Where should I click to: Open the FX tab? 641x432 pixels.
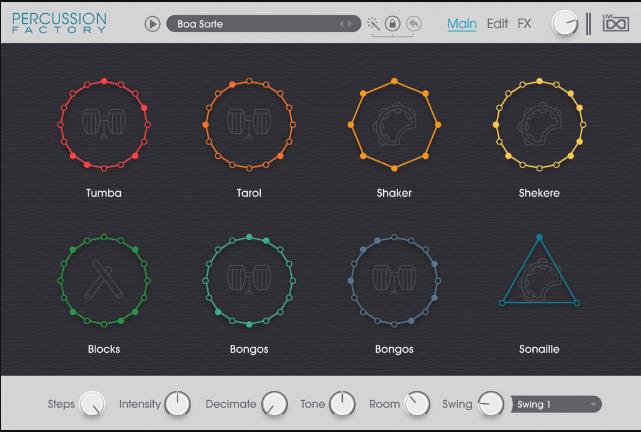pos(524,23)
